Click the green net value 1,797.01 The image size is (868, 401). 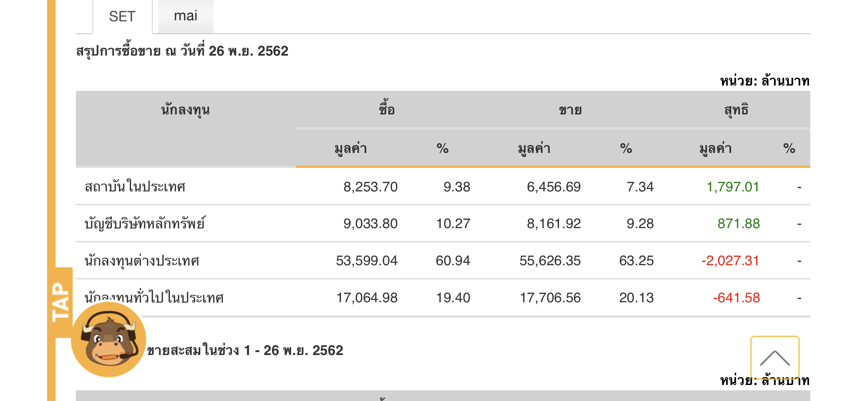point(733,187)
